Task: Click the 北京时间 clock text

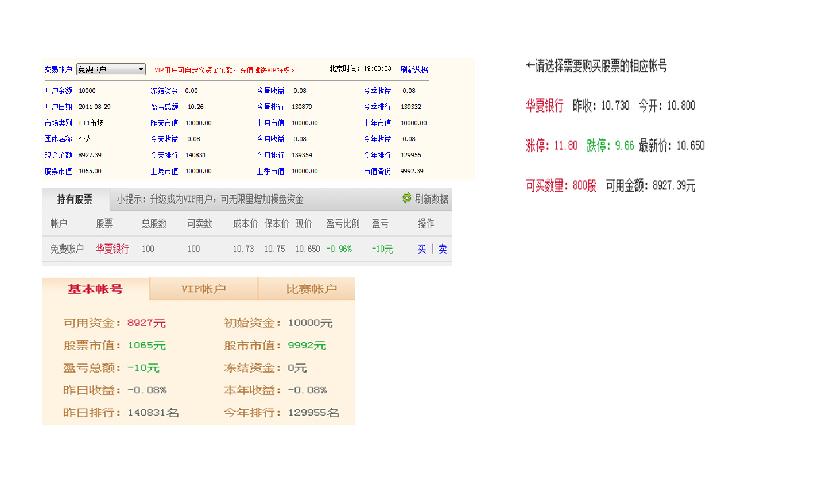Action: [x=360, y=68]
